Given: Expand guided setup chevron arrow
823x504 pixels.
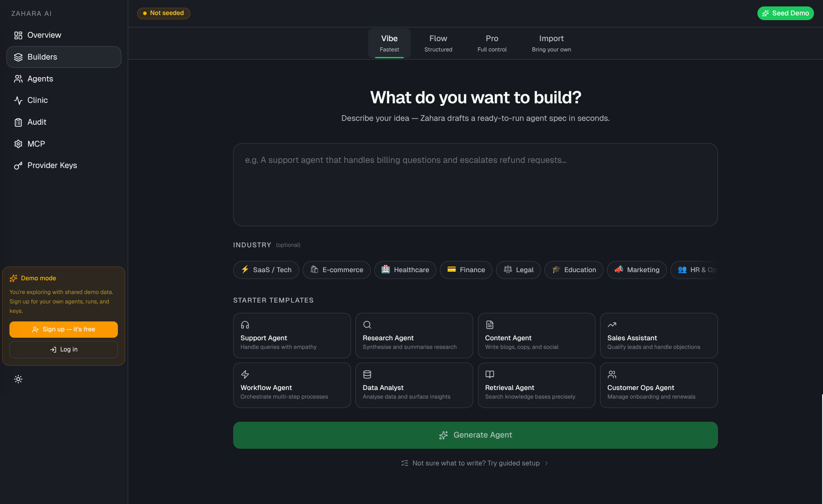Looking at the screenshot, I should click(x=547, y=463).
